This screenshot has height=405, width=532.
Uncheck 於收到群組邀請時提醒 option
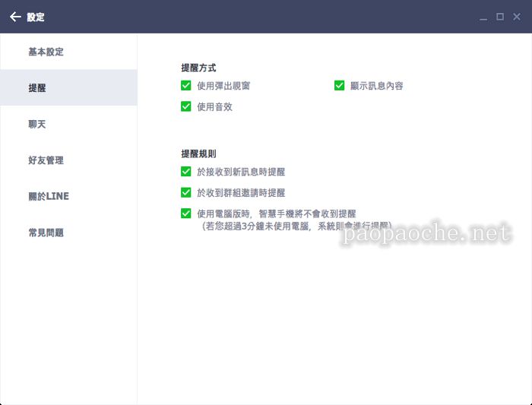click(186, 193)
